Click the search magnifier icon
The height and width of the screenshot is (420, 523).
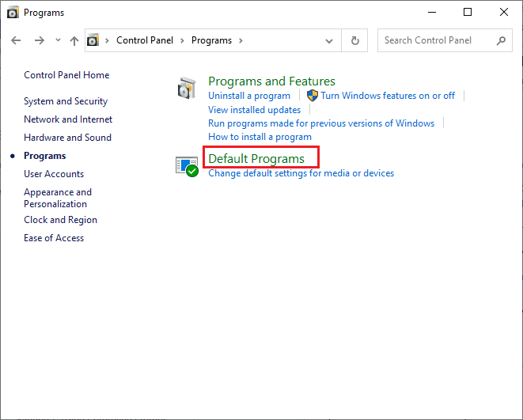[x=501, y=40]
